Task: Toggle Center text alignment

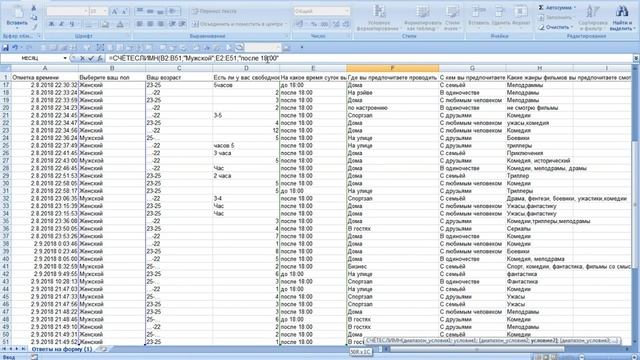Action: click(x=150, y=24)
